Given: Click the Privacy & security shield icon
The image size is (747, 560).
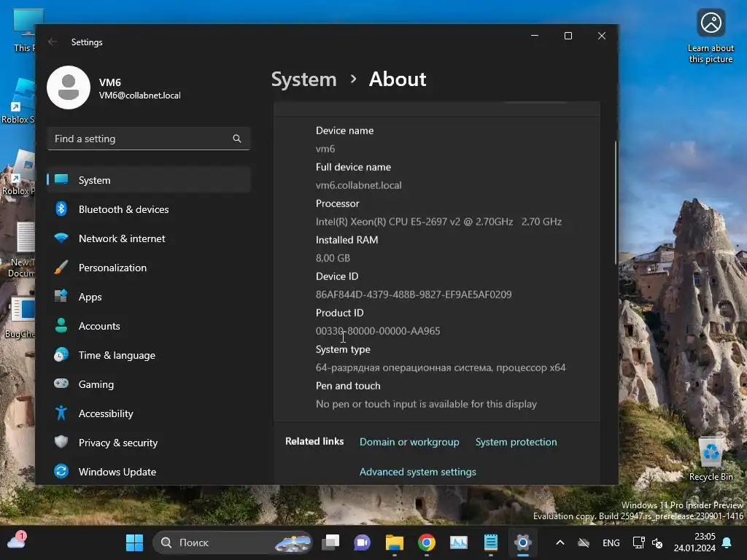Looking at the screenshot, I should coord(61,442).
